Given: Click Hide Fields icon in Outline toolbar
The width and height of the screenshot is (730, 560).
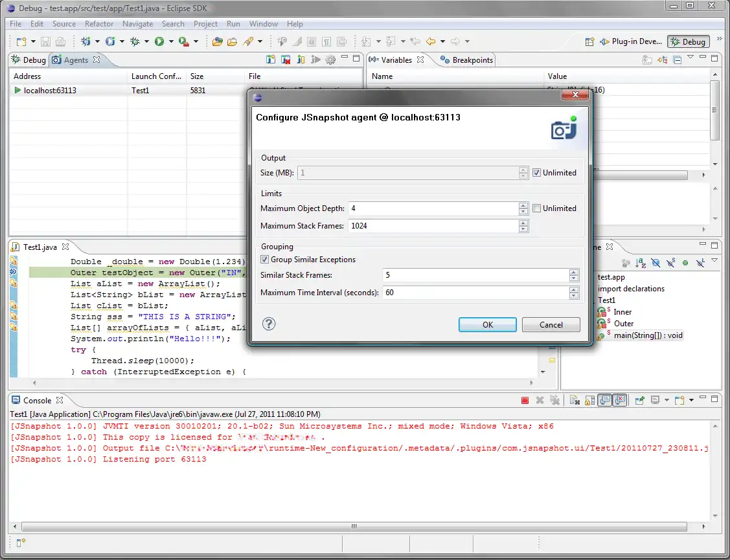Looking at the screenshot, I should click(x=656, y=263).
